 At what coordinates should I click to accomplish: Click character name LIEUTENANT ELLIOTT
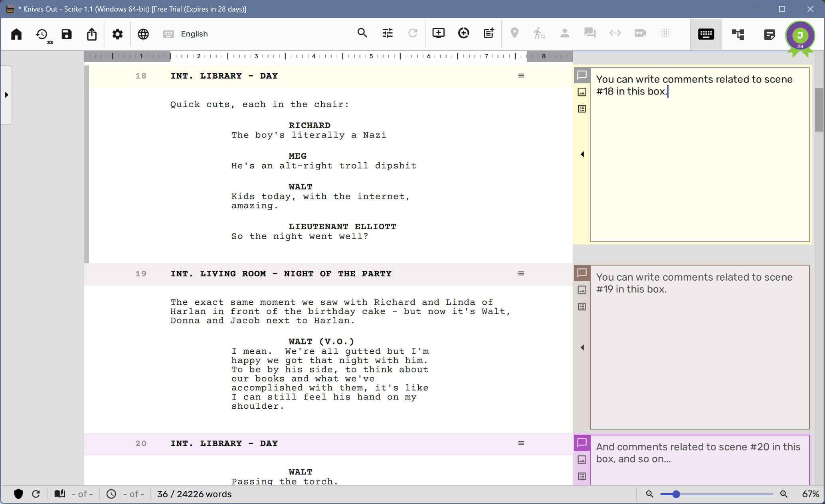[x=342, y=226]
